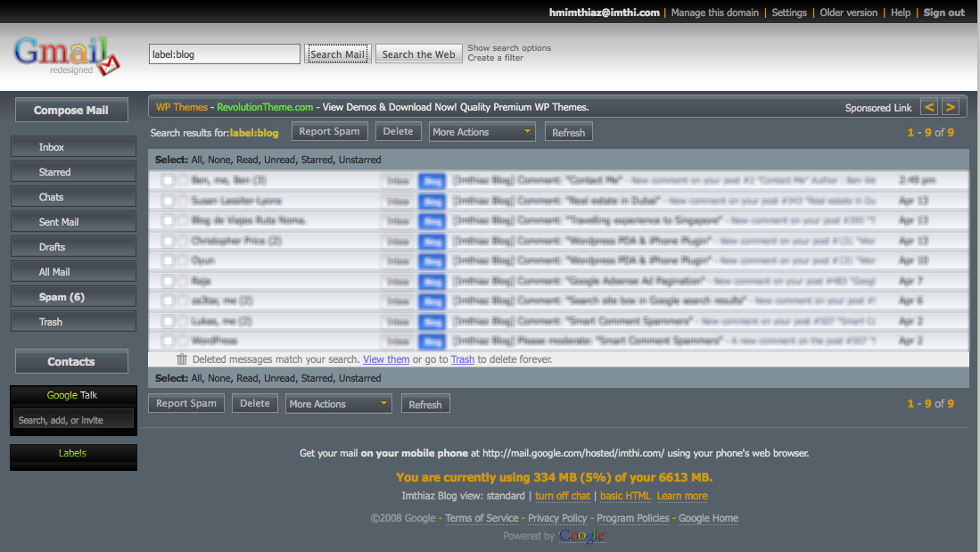Open Settings in the top bar
The width and height of the screenshot is (980, 552).
[x=789, y=12]
